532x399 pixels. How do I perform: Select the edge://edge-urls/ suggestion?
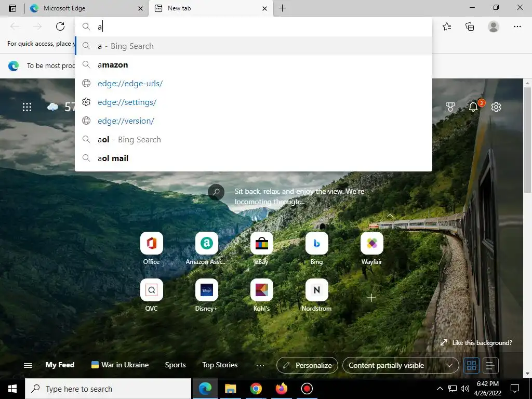(254, 83)
